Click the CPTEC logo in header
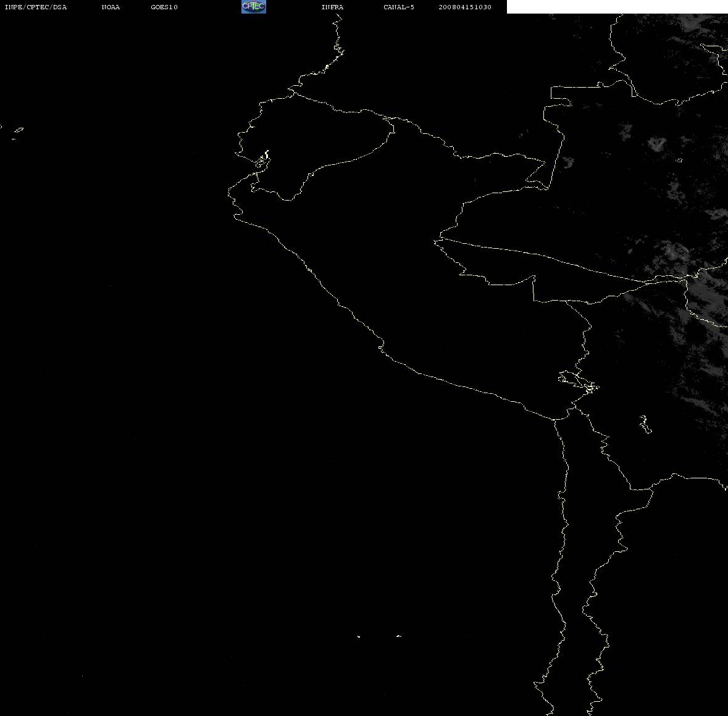The width and height of the screenshot is (728, 716). (254, 7)
